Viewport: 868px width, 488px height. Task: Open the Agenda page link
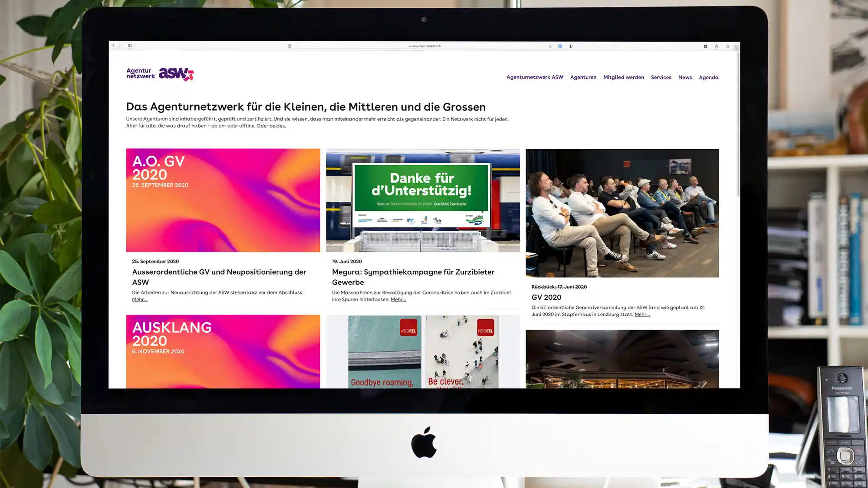tap(708, 77)
